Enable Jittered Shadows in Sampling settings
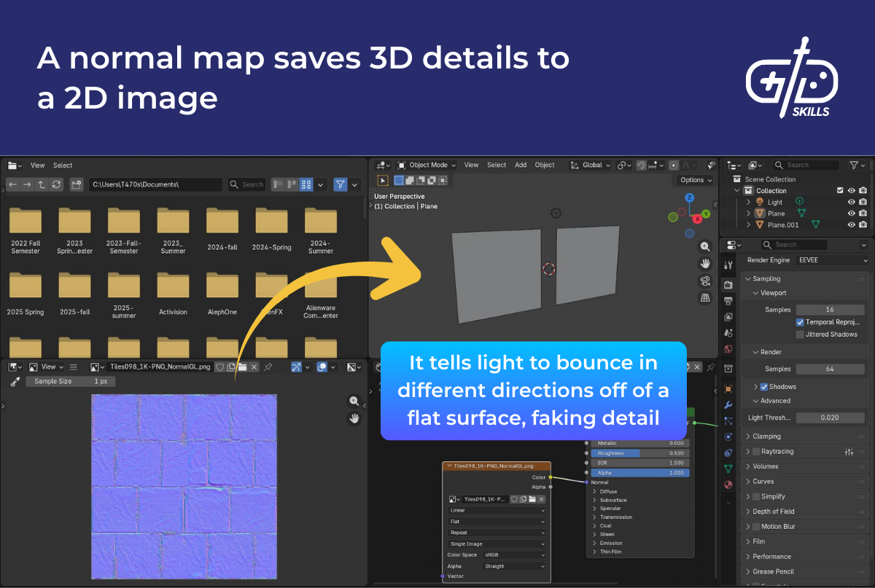 (x=800, y=334)
